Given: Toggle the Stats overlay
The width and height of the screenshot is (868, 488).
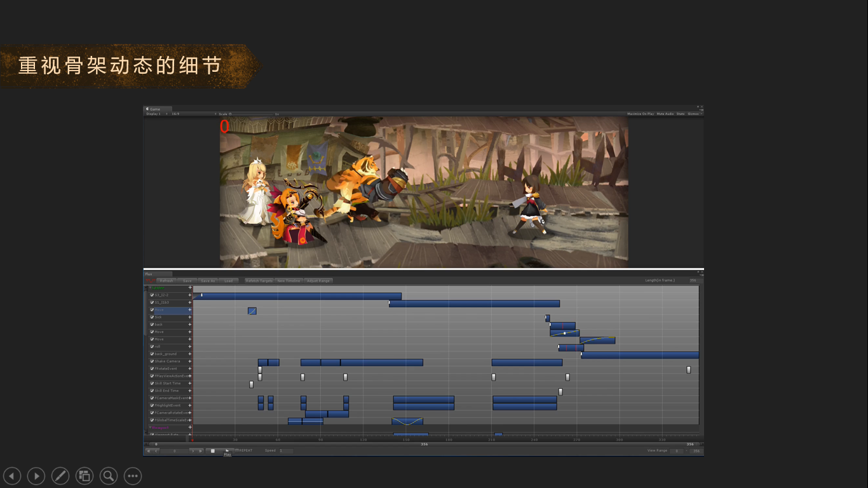Looking at the screenshot, I should tap(681, 114).
